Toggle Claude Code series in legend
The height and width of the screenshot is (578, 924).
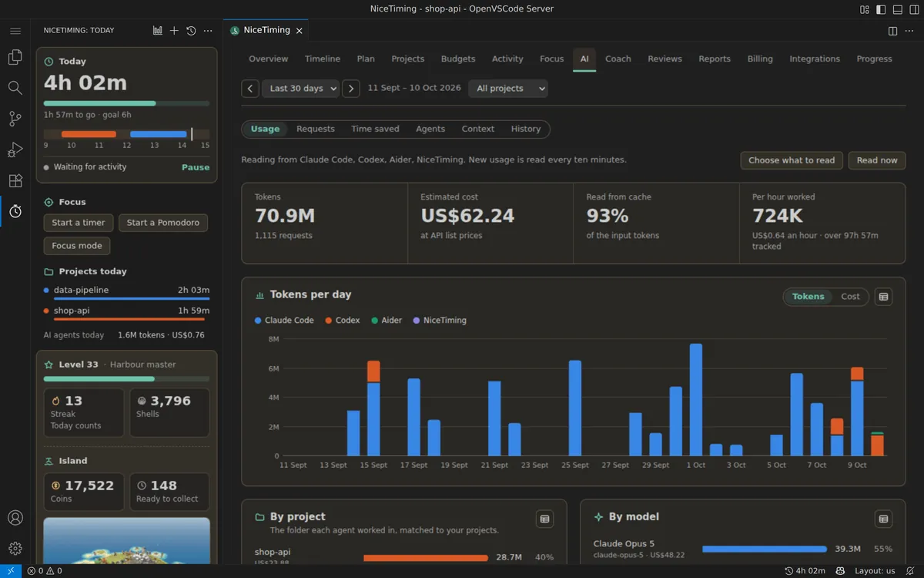click(284, 321)
